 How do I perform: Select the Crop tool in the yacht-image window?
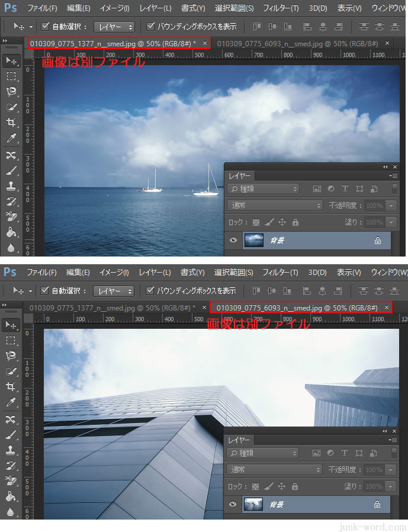(11, 123)
